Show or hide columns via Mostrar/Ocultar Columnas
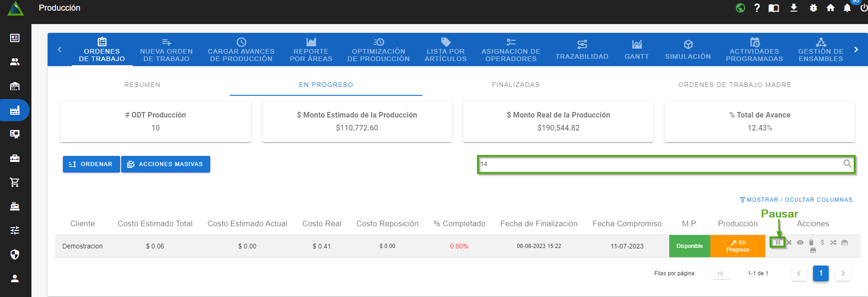Screen dimensions: 868x297 (796, 200)
